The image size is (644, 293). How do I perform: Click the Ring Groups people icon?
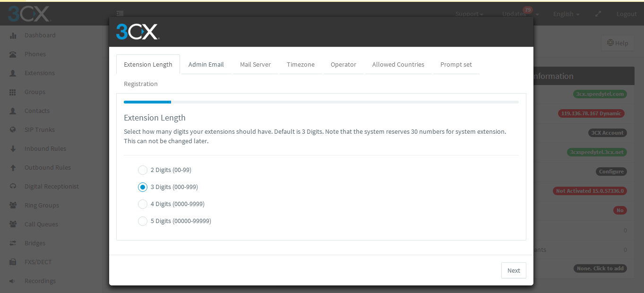click(13, 206)
